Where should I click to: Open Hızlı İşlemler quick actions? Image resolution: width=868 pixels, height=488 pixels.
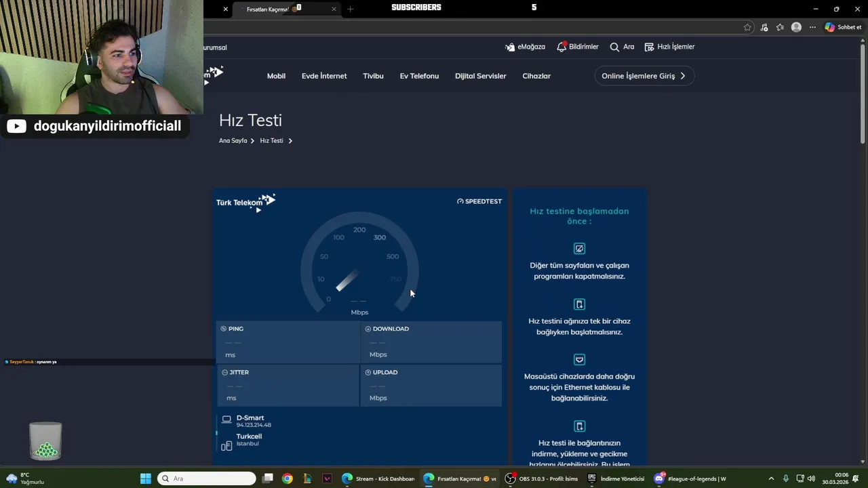point(669,47)
